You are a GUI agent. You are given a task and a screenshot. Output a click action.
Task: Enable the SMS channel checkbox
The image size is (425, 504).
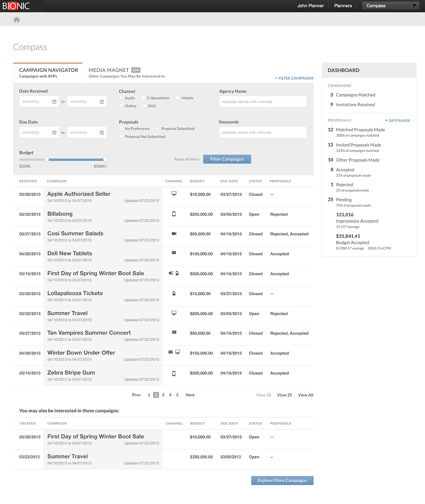coord(144,106)
